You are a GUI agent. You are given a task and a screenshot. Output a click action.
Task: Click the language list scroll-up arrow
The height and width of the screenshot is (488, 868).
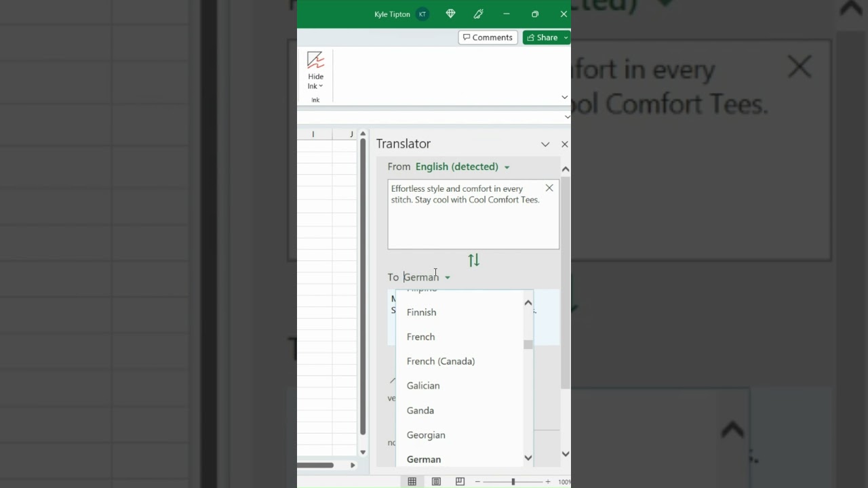click(528, 303)
